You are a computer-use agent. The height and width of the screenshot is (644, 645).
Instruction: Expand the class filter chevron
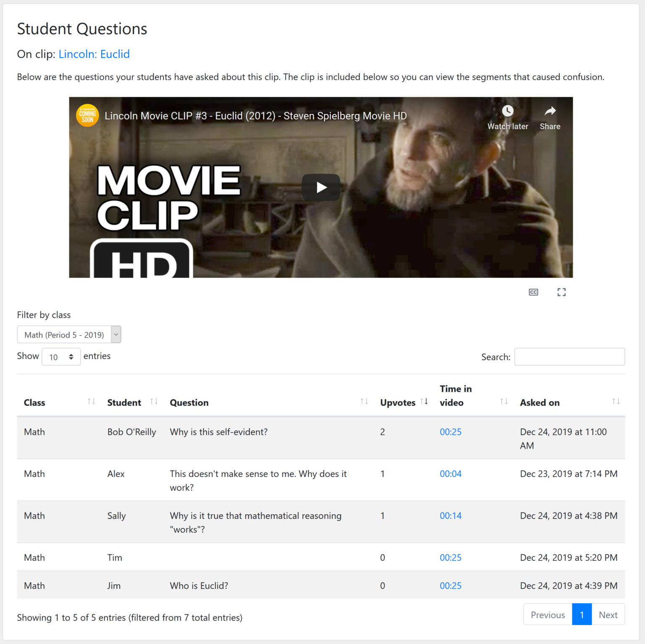(x=116, y=334)
